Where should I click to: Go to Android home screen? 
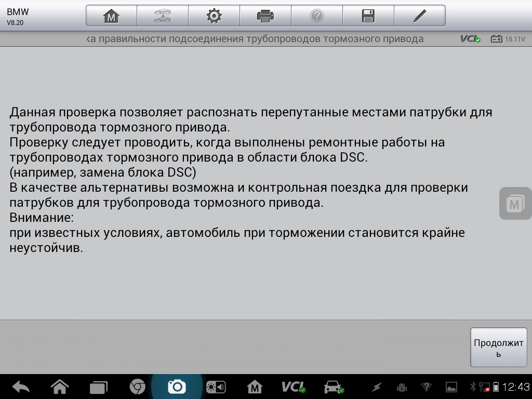[x=60, y=387]
